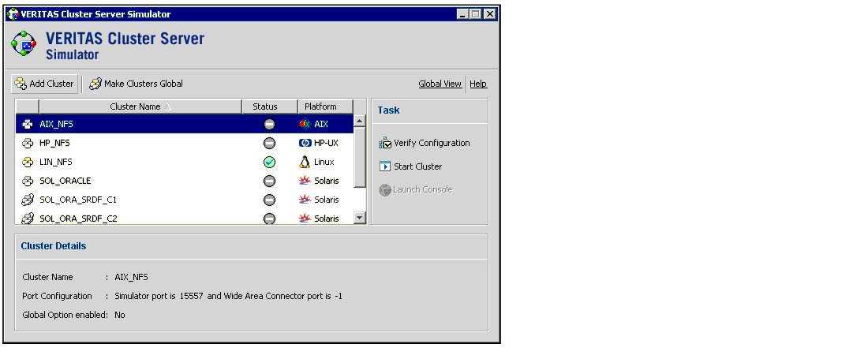Click the SOL_ORA_SRDF_C1 cluster icon
Screen dimensions: 868x359
pyautogui.click(x=28, y=200)
